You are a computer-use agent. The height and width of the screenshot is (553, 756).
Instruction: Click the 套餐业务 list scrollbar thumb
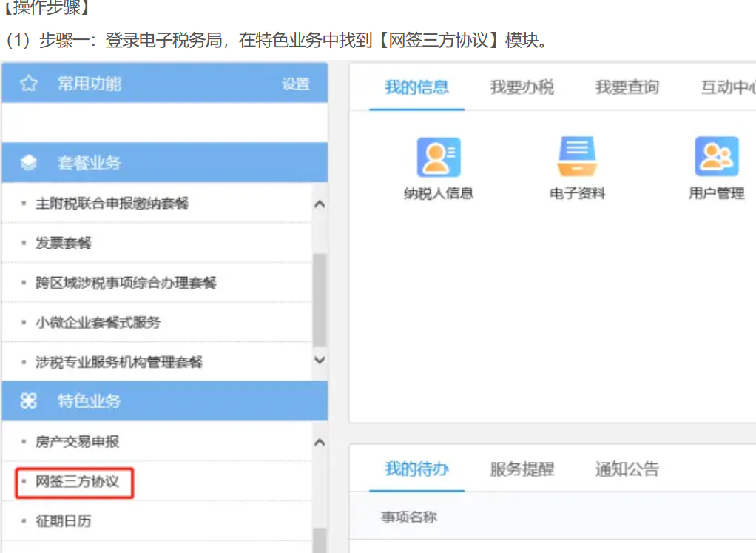pos(320,300)
